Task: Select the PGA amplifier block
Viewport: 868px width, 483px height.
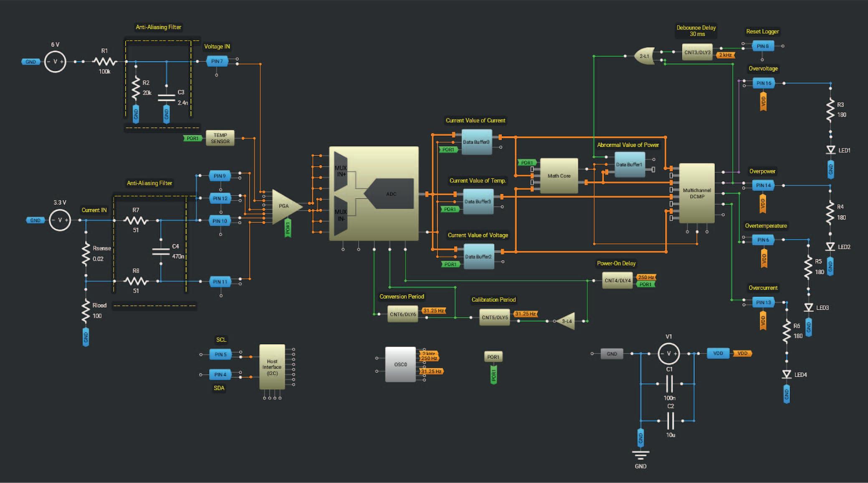Action: 285,206
